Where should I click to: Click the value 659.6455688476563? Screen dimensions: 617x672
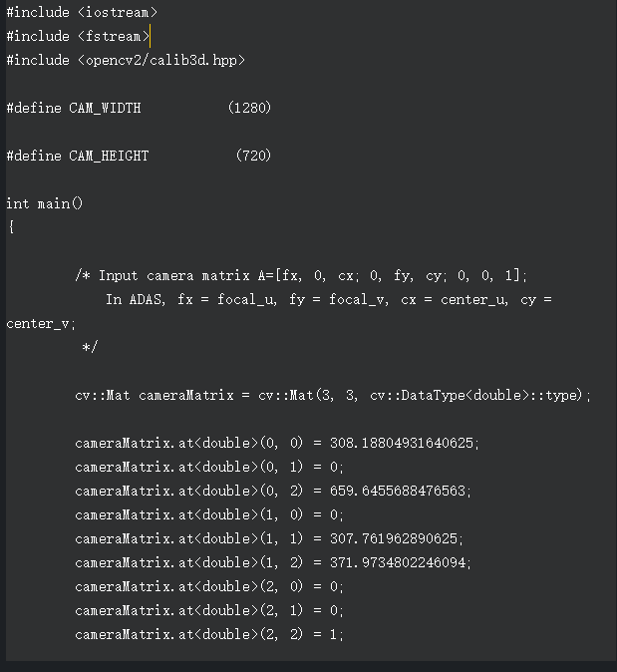tap(400, 491)
